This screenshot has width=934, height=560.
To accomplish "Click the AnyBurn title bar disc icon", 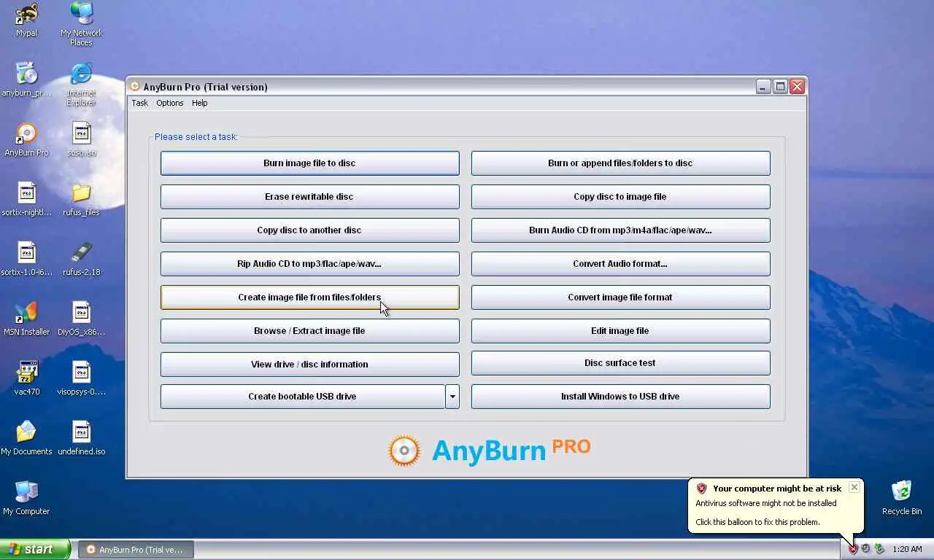I will point(135,86).
